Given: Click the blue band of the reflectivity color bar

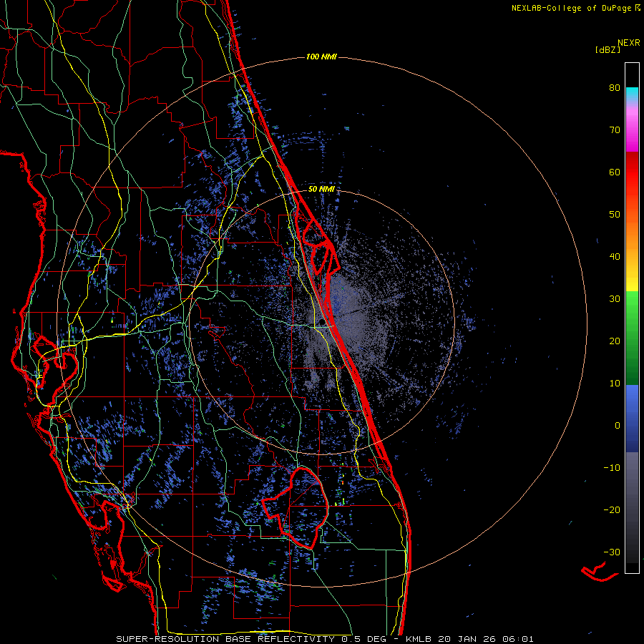Looking at the screenshot, I should click(x=632, y=419).
